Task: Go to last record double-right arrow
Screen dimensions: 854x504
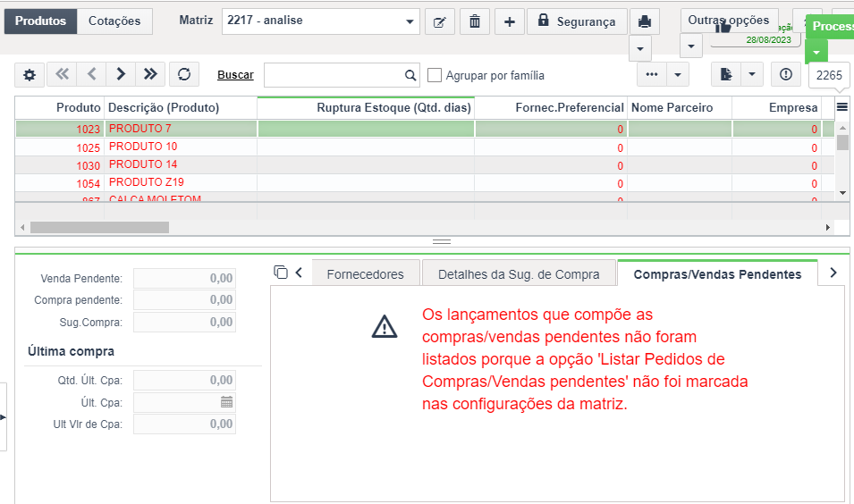Action: 150,74
